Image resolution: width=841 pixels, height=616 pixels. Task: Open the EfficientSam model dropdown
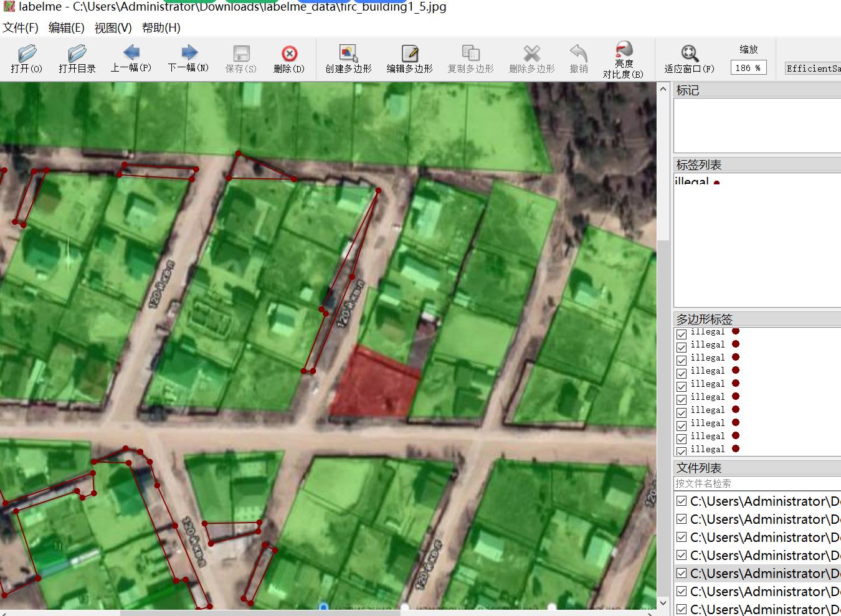812,69
